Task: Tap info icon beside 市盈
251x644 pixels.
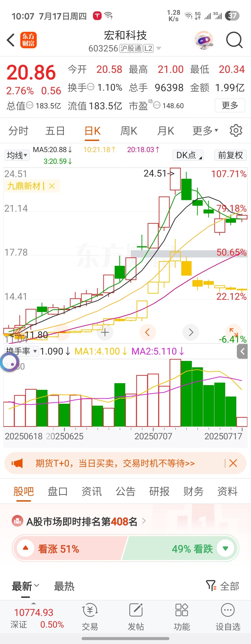Action: [157, 105]
